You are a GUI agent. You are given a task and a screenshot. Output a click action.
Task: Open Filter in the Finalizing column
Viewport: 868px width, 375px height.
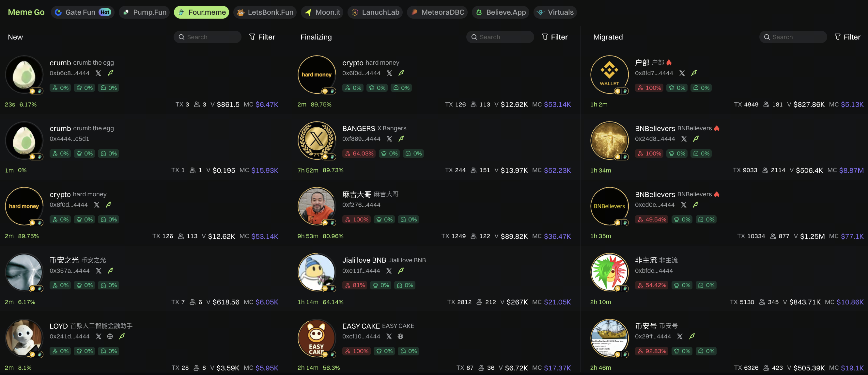[x=555, y=37]
